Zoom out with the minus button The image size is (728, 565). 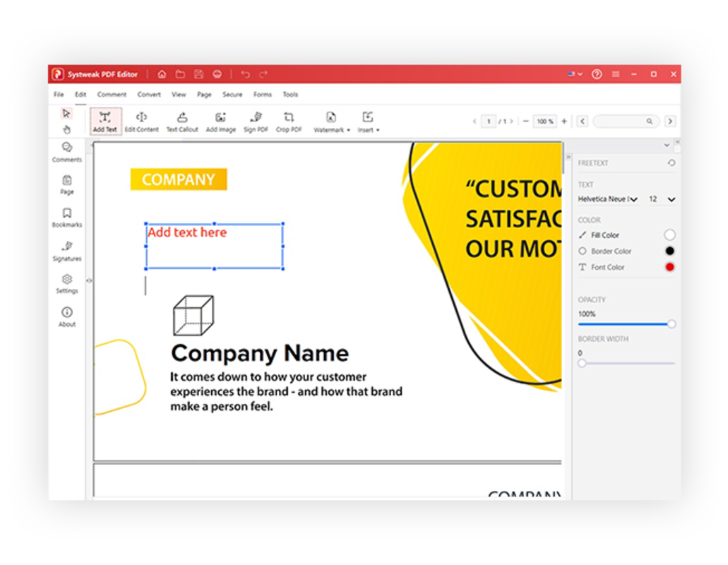click(x=525, y=121)
